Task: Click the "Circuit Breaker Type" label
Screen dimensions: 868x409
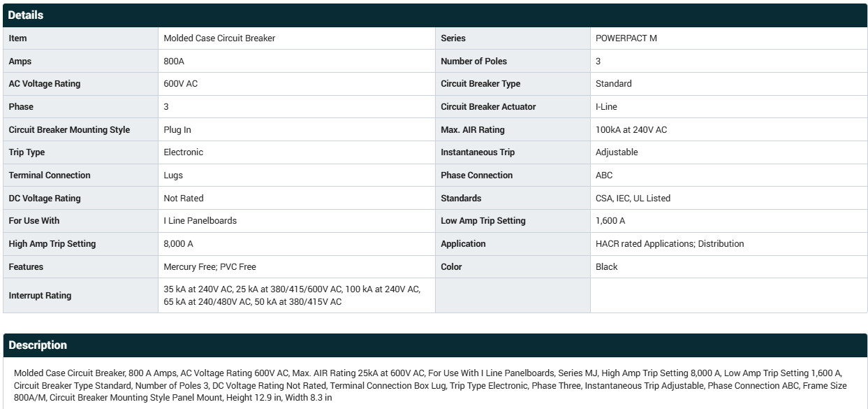Action: coord(480,84)
